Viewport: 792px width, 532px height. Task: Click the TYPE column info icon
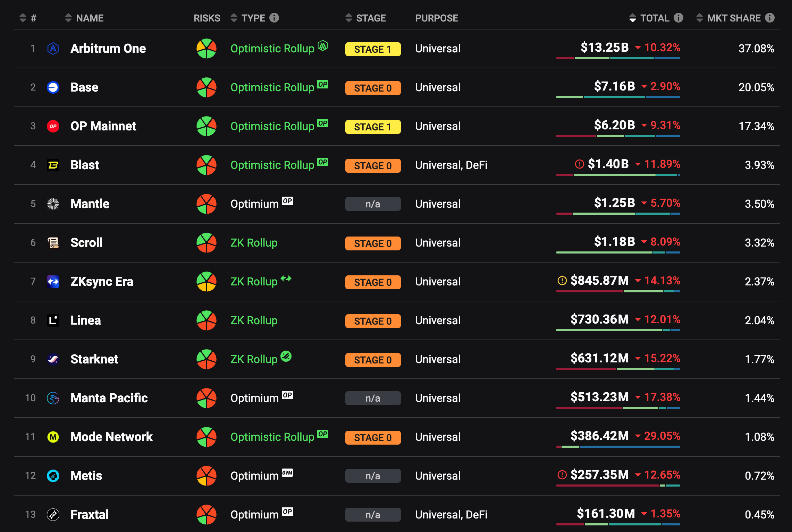(274, 18)
